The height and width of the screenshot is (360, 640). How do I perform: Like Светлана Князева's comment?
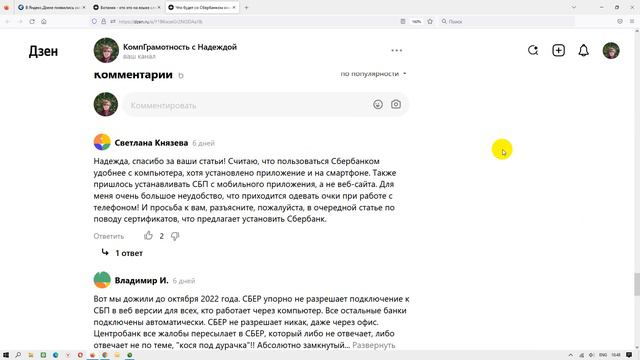148,236
